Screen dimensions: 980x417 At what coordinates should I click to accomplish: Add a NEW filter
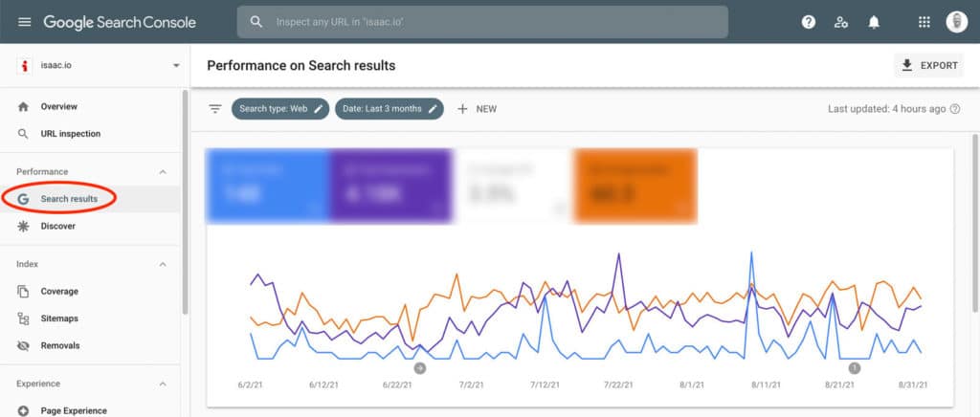[x=477, y=109]
